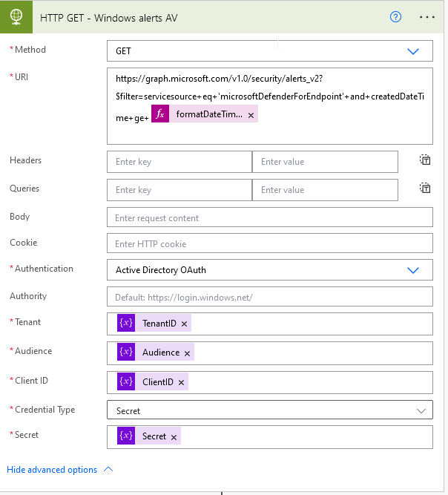Click the Queries Enter key field

[179, 190]
